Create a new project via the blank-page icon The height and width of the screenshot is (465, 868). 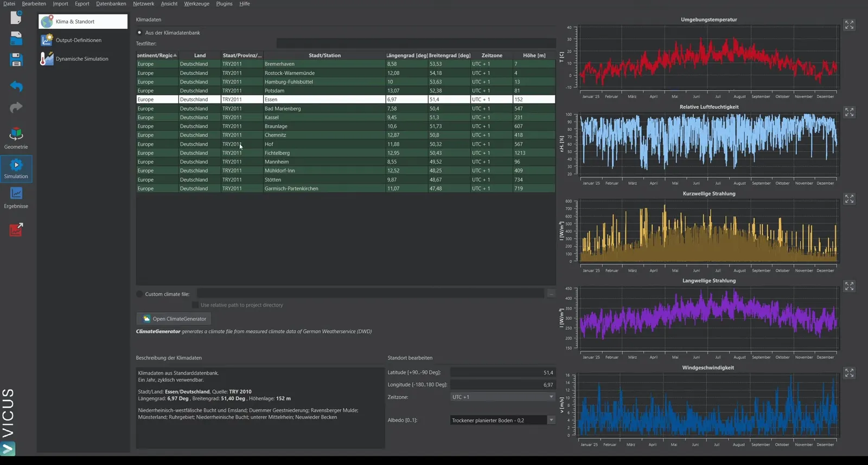pyautogui.click(x=16, y=17)
